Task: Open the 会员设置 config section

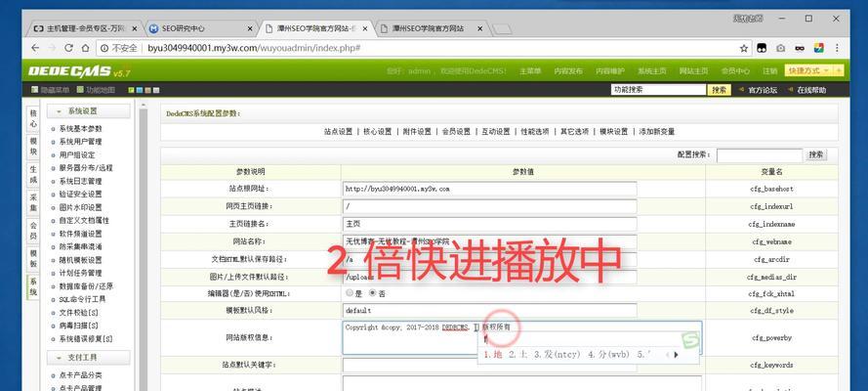Action: click(x=456, y=132)
